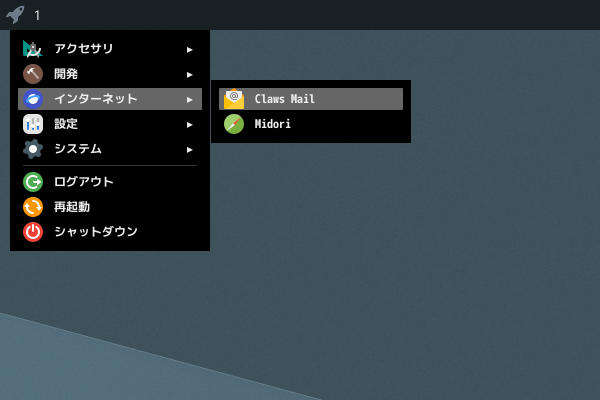The image size is (600, 400).
Task: Select workspace number 1 in panel
Action: point(37,15)
